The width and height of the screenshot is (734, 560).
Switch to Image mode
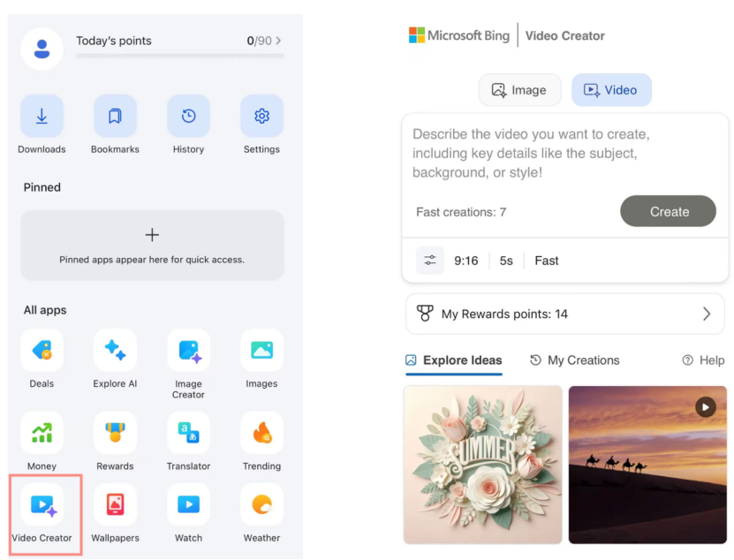click(x=519, y=90)
